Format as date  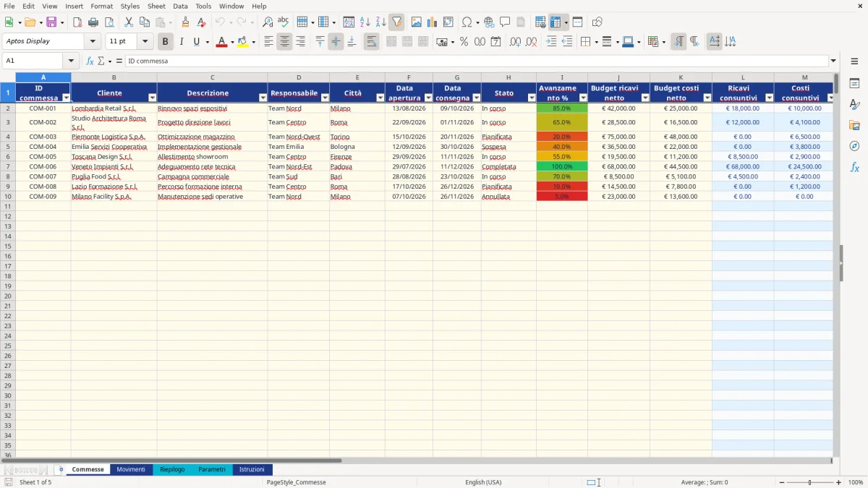click(495, 42)
